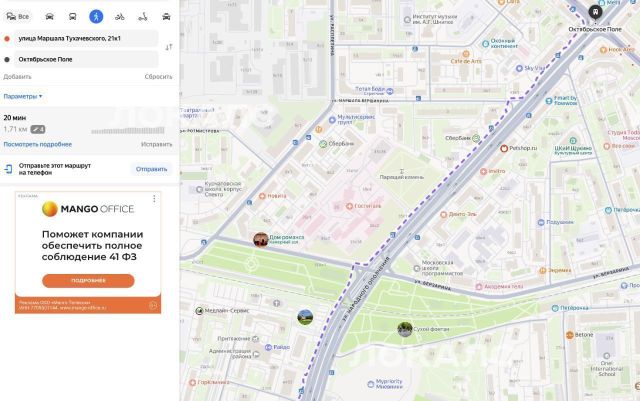Expand the Параметры route options

coord(22,97)
